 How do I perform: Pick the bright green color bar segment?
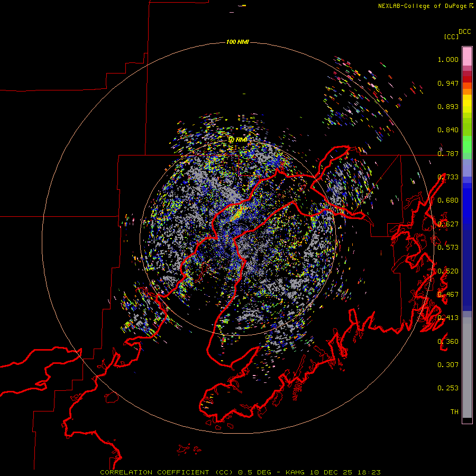467,144
